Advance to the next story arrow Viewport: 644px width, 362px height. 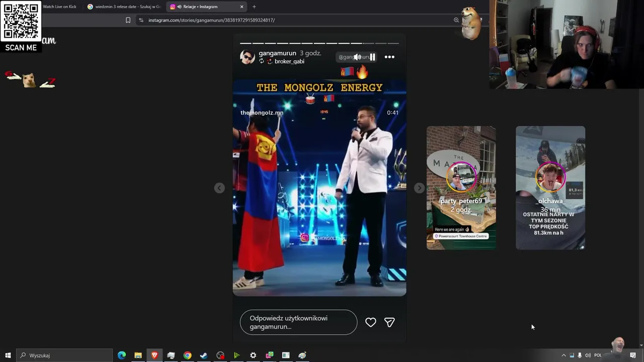419,188
